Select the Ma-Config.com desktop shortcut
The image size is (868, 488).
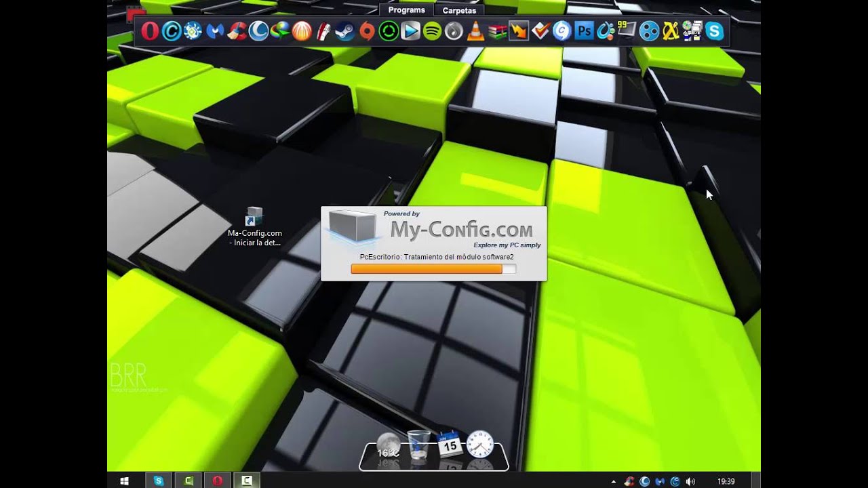pos(254,226)
